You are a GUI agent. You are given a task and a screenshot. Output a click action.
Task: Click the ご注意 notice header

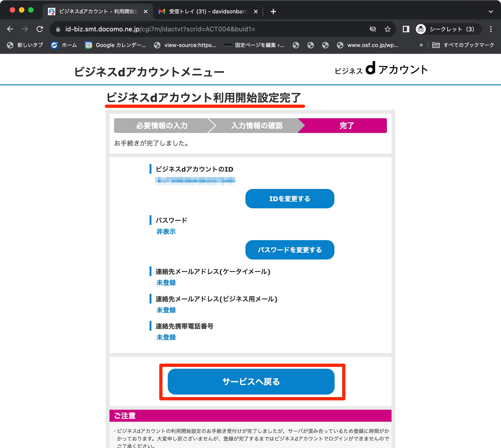[250, 416]
